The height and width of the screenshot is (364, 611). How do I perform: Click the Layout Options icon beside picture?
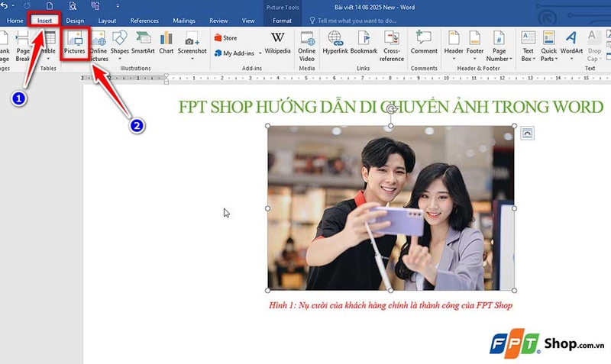click(527, 133)
